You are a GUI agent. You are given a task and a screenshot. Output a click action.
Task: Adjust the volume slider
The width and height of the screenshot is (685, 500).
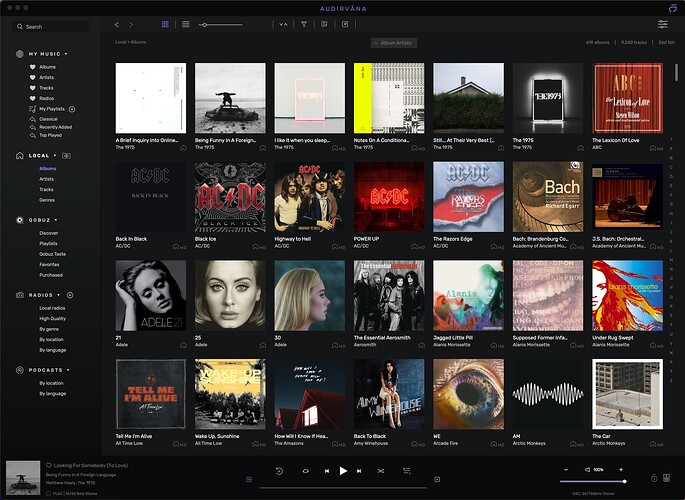click(593, 481)
